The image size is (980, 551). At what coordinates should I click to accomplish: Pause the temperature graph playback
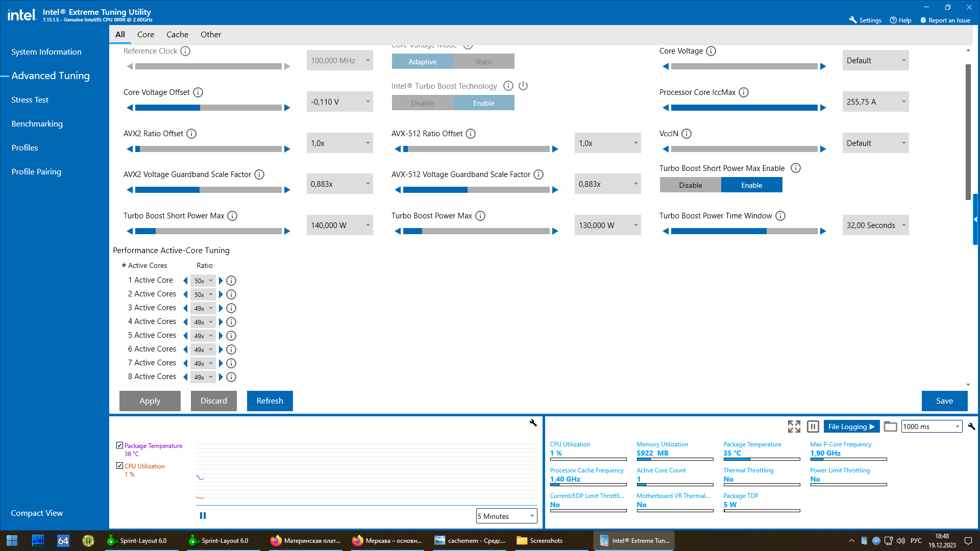coord(203,516)
